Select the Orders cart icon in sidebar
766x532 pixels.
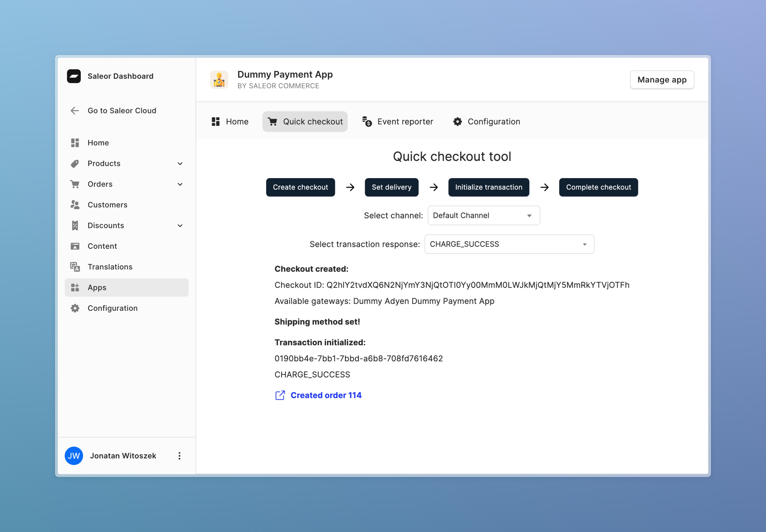(75, 184)
